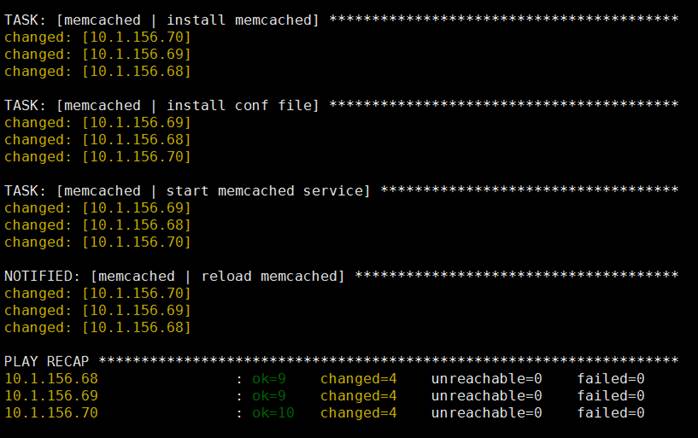This screenshot has width=698, height=438.
Task: Click 10.1.156.70 under the 'install conf file' task
Action: 137,157
